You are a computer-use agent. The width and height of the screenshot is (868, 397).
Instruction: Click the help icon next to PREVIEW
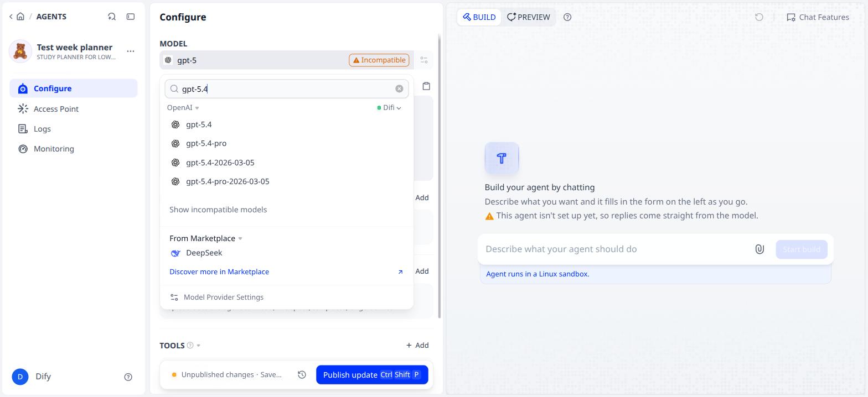pyautogui.click(x=567, y=17)
